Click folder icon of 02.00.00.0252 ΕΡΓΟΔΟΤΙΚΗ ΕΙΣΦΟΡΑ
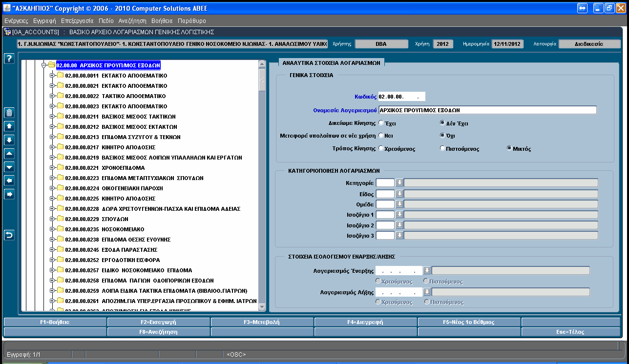The height and width of the screenshot is (364, 629). tap(61, 260)
